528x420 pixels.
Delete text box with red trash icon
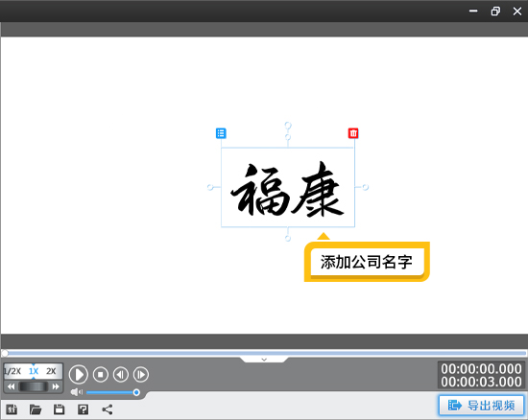353,133
